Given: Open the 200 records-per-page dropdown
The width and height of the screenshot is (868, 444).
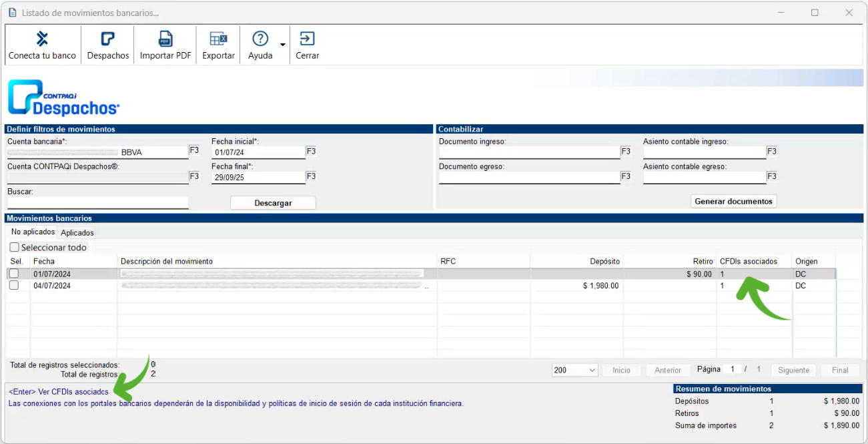Looking at the screenshot, I should [x=574, y=370].
